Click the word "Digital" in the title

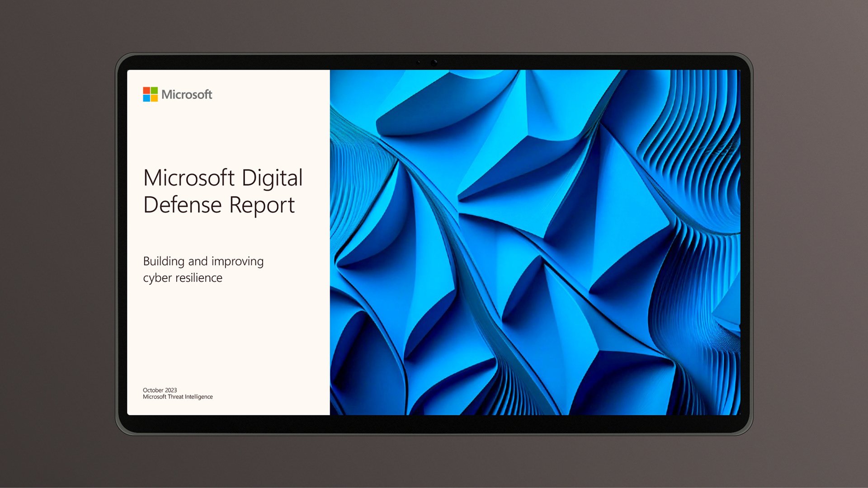coord(272,178)
